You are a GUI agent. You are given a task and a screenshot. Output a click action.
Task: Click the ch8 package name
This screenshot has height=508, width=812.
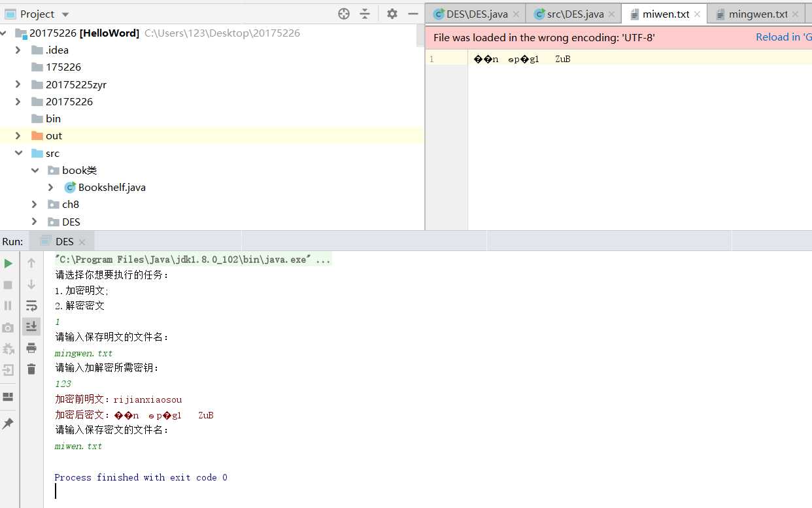click(x=71, y=204)
